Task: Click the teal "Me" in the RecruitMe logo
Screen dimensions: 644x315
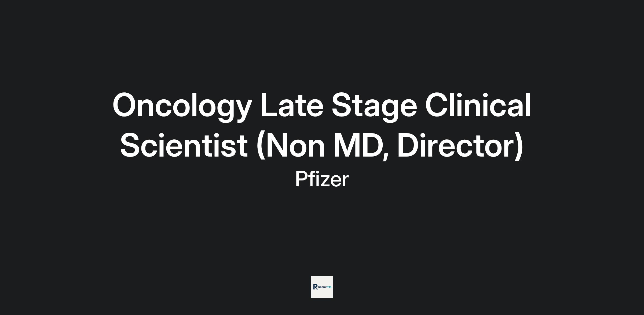Action: (330, 287)
